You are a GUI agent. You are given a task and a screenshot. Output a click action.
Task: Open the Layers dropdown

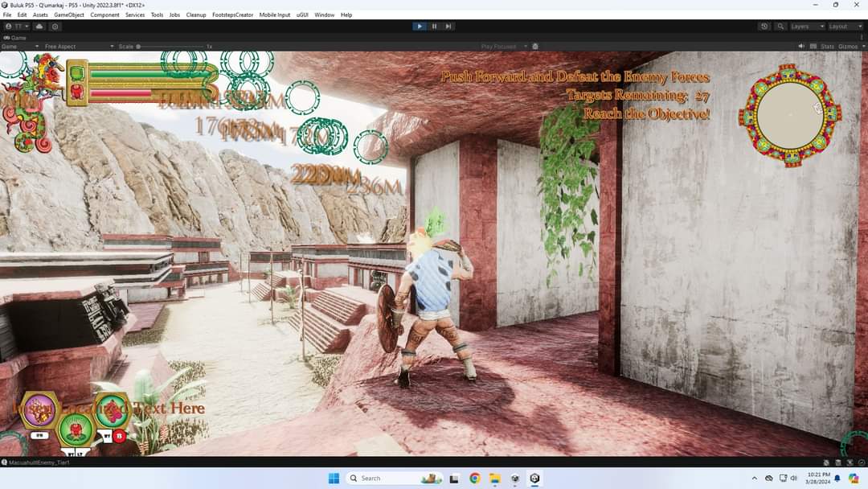pyautogui.click(x=807, y=26)
